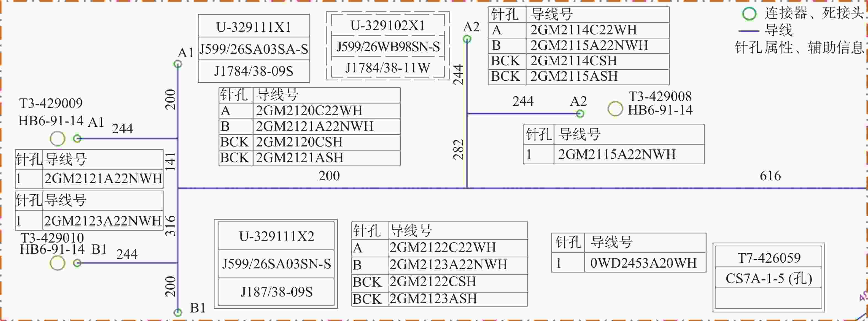The width and height of the screenshot is (868, 321).
Task: Select the T3-429008 terminal circle
Action: [x=615, y=109]
